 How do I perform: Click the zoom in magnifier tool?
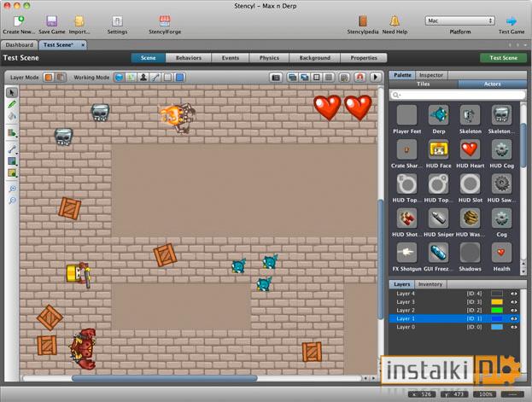coord(12,189)
